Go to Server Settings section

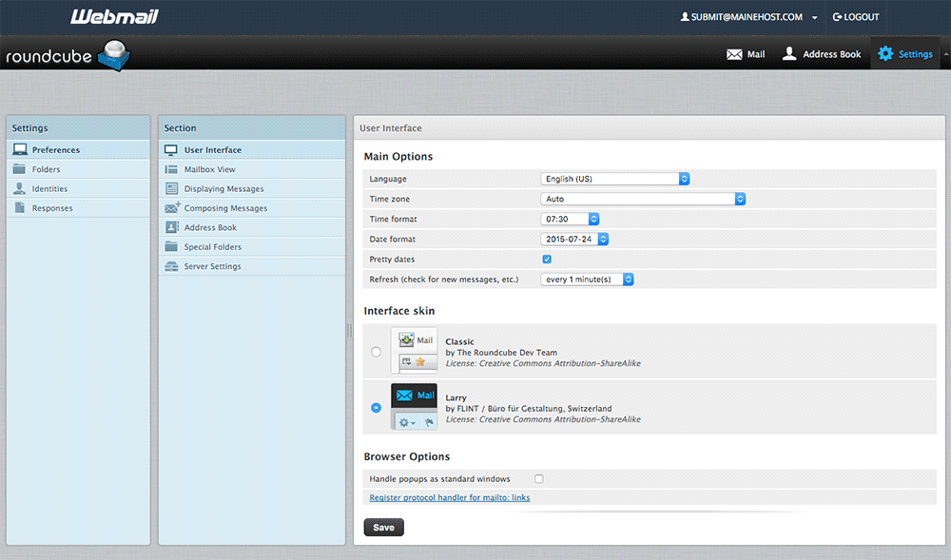[x=212, y=266]
